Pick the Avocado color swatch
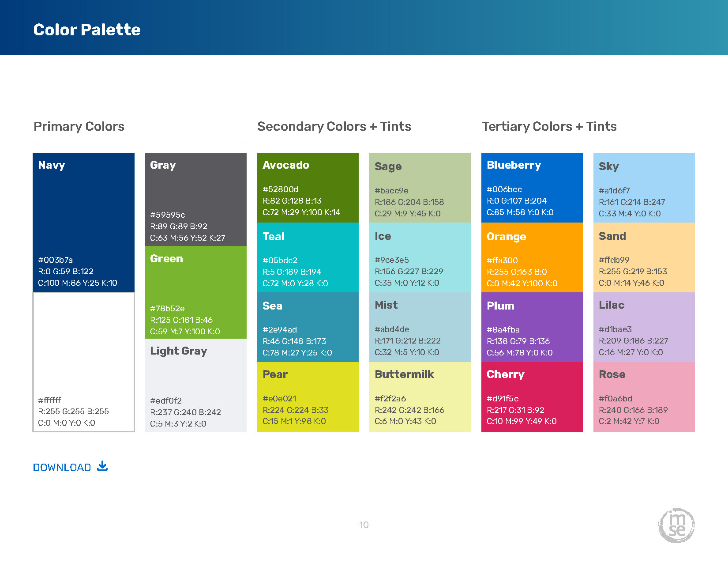728x563 pixels. pyautogui.click(x=308, y=187)
